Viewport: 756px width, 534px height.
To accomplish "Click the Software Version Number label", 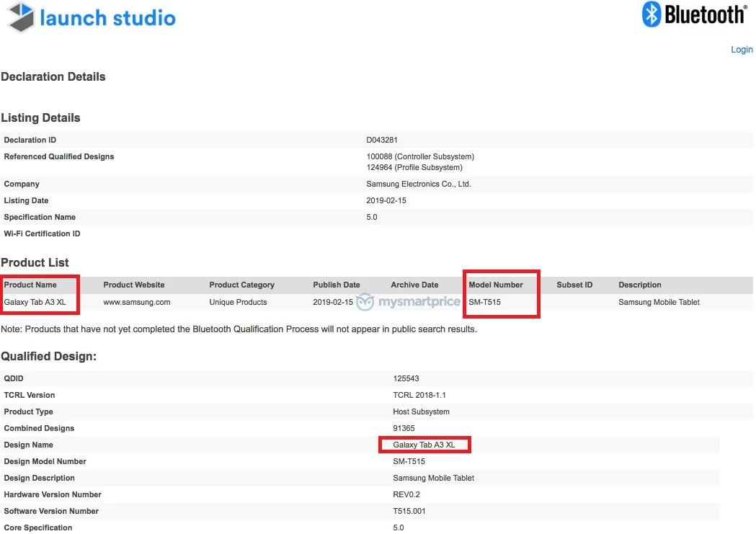I will [x=51, y=512].
